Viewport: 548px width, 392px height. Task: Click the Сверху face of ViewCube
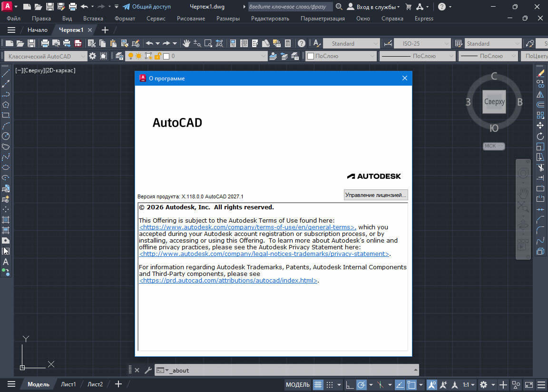pos(494,102)
